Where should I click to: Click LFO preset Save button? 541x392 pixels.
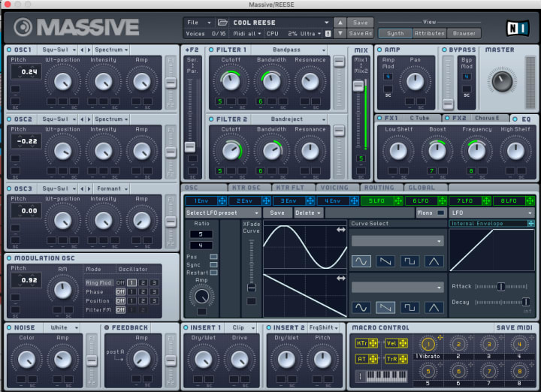(x=277, y=213)
